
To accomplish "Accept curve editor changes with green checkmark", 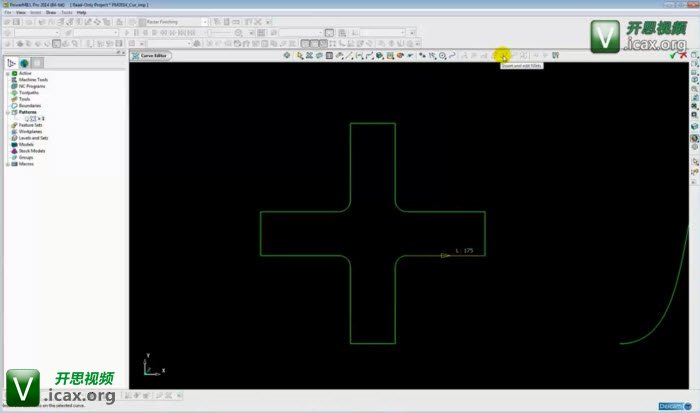I will point(673,55).
